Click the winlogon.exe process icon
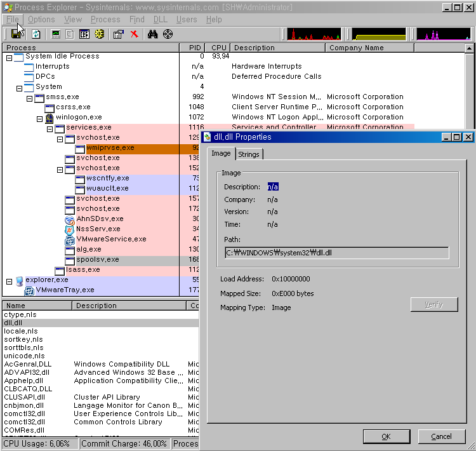 click(49, 119)
